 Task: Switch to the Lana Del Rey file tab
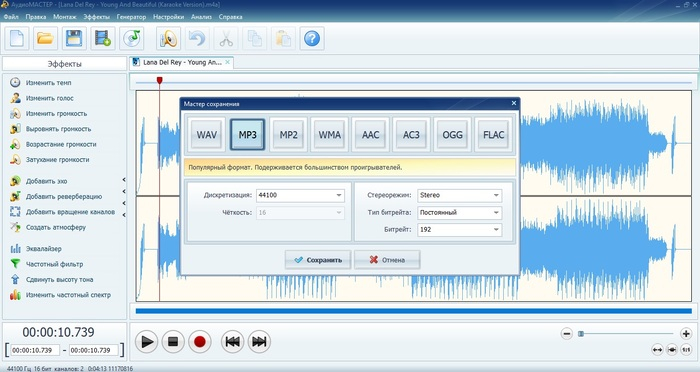[182, 63]
